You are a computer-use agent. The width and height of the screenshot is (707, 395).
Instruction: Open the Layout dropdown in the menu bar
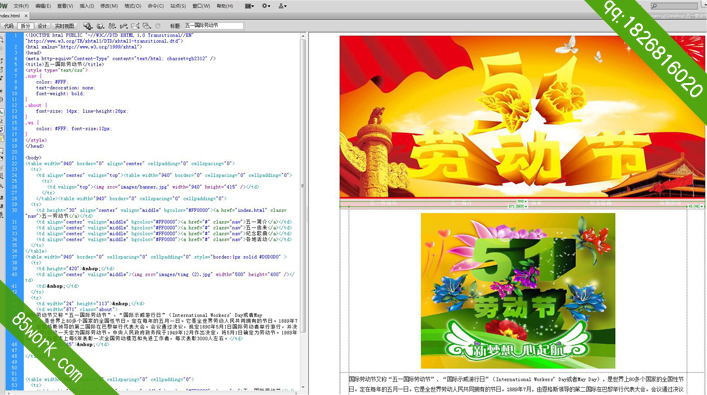(x=249, y=6)
